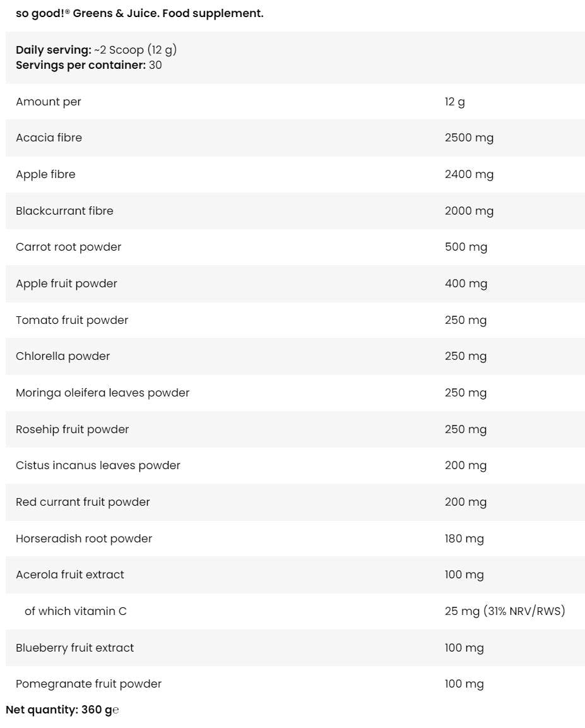The height and width of the screenshot is (728, 585).
Task: Click the Apple fibre ingredient name
Action: tap(45, 174)
